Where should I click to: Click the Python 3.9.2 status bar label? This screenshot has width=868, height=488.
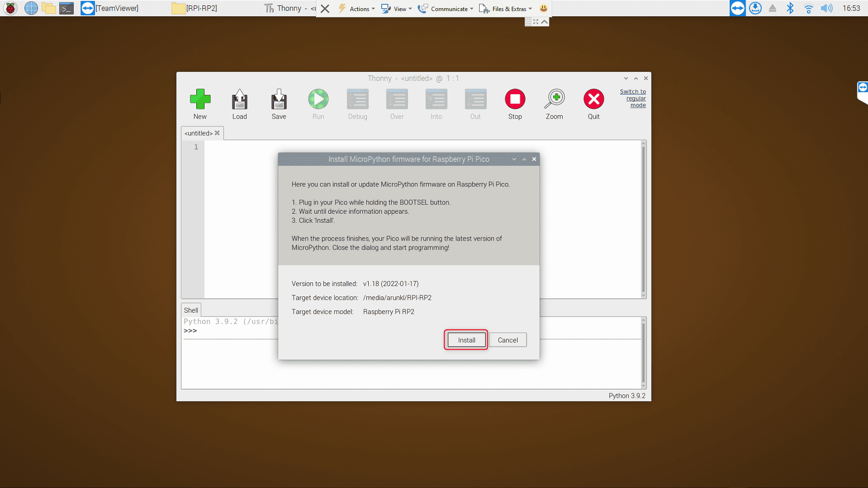[627, 396]
